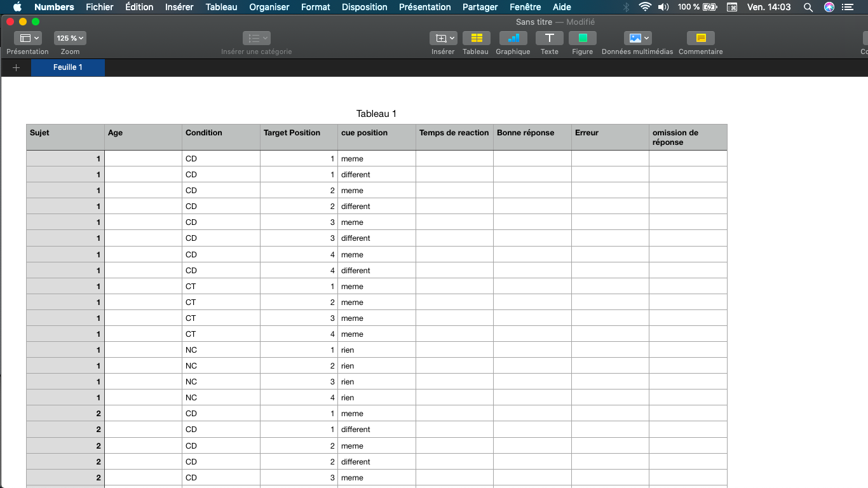Select the Temps de reaction header cell
The width and height of the screenshot is (868, 488).
[454, 137]
